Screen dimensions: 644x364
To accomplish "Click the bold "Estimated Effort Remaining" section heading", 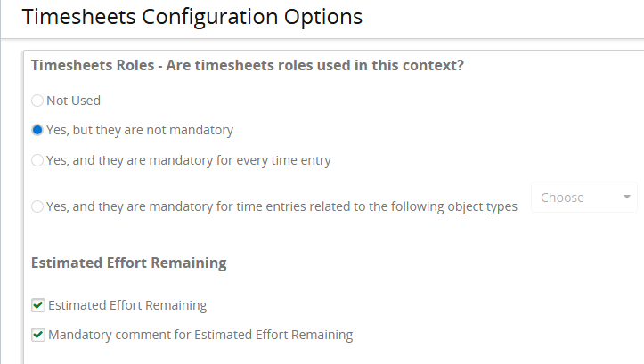I will [128, 263].
